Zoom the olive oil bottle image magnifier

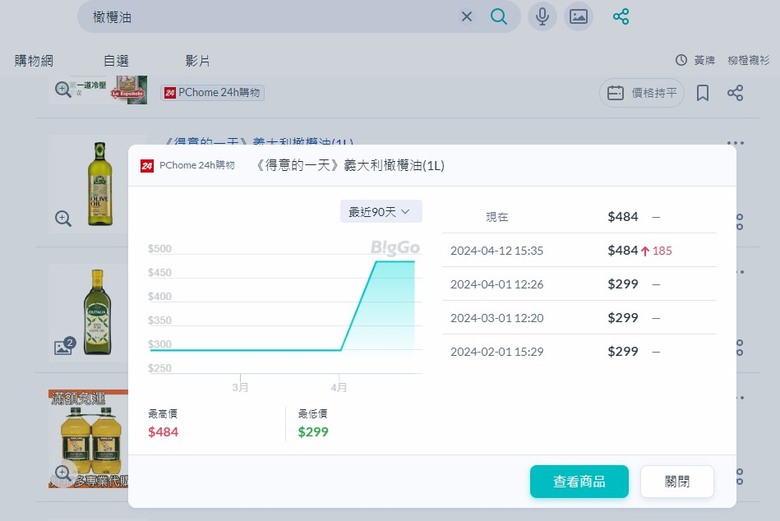click(x=63, y=218)
